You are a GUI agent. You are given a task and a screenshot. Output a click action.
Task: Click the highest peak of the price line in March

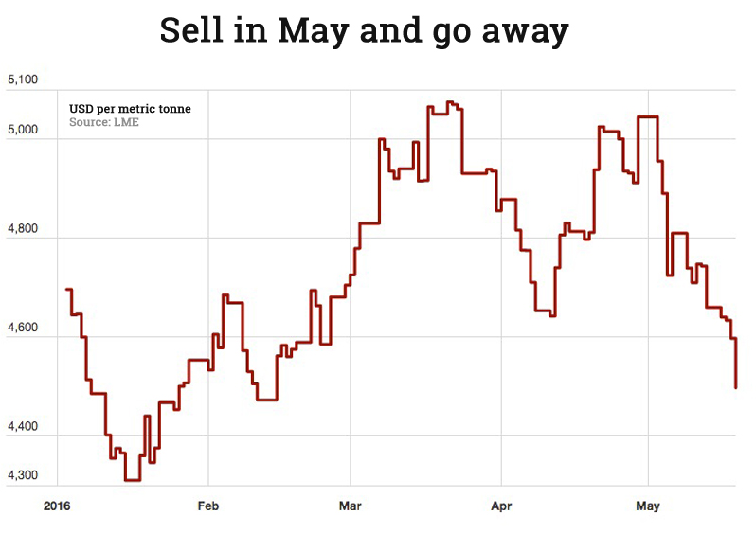coord(451,102)
